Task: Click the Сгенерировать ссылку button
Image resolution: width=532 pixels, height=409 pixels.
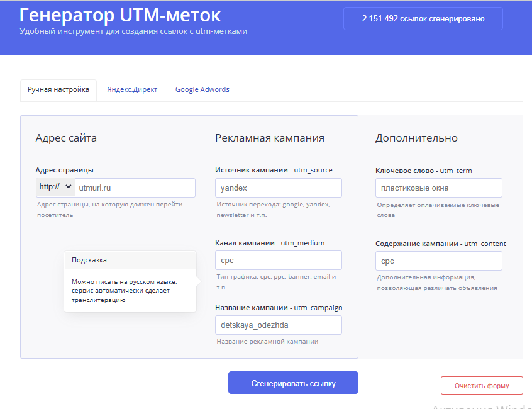Action: (x=293, y=383)
